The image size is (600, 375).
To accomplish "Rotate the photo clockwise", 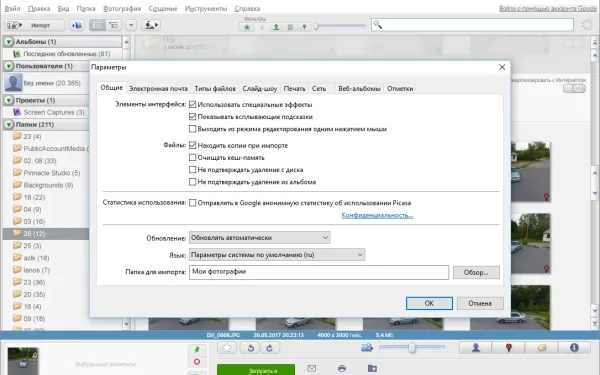I will click(x=269, y=347).
